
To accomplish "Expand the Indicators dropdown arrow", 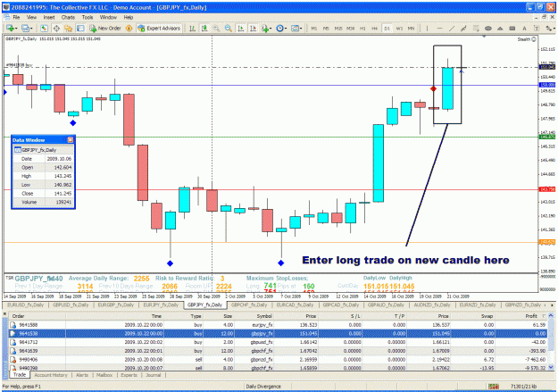I will coord(271,29).
